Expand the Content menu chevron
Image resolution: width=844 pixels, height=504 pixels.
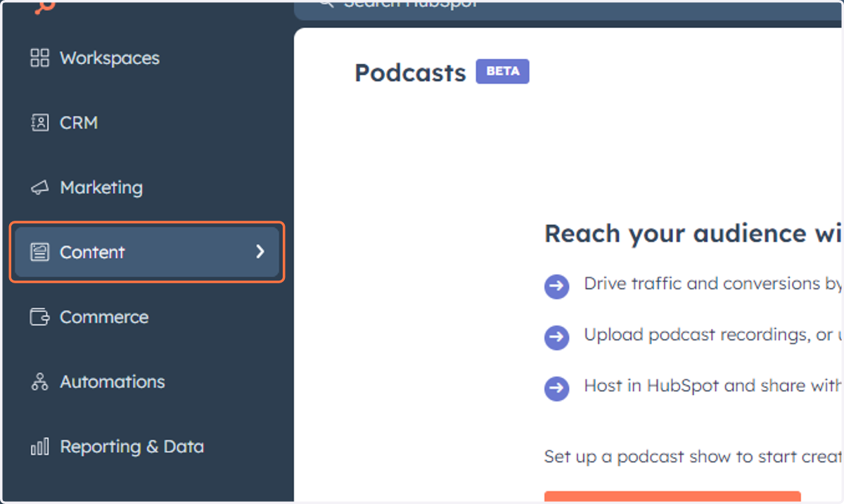[x=260, y=252]
